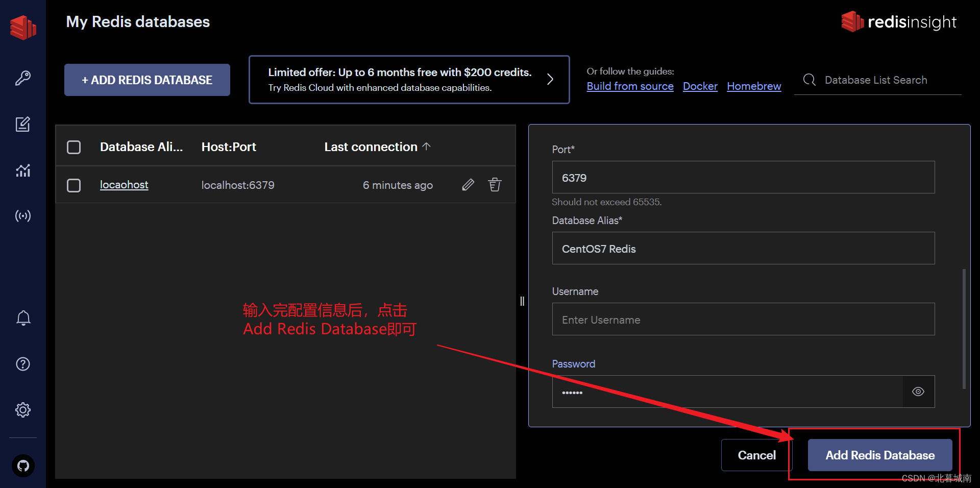
Task: Click the Port input field
Action: (743, 177)
